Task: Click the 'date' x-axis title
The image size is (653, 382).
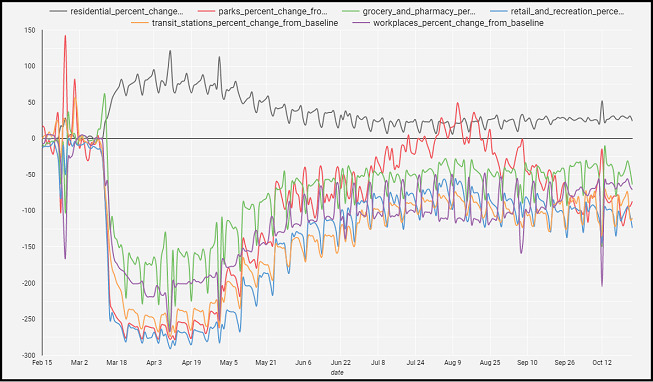Action: 337,372
